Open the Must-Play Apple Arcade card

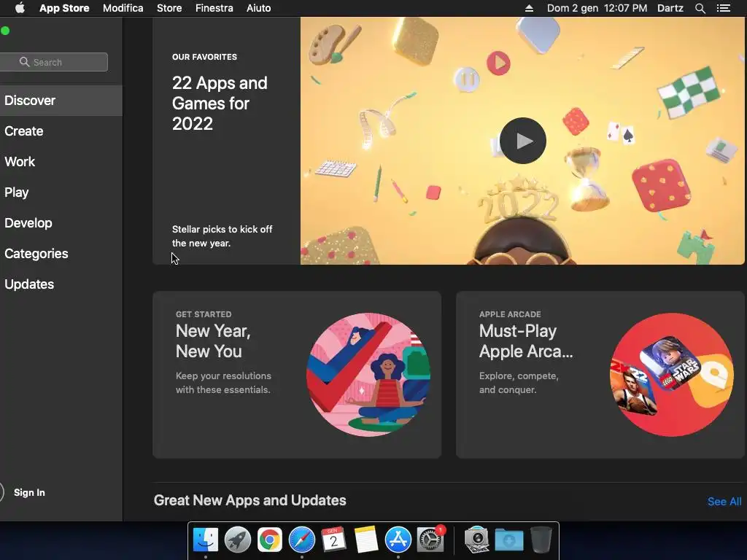click(600, 375)
